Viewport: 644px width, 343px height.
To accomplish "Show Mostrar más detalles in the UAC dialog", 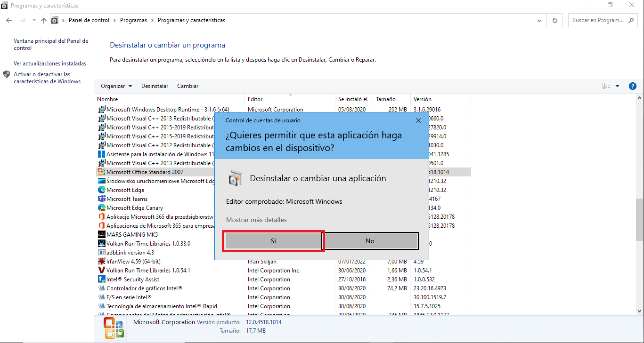I will point(256,220).
